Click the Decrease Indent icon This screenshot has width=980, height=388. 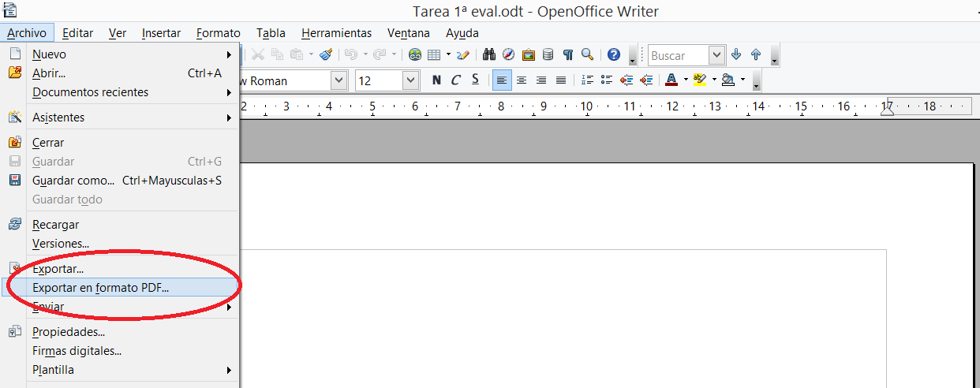tap(627, 80)
